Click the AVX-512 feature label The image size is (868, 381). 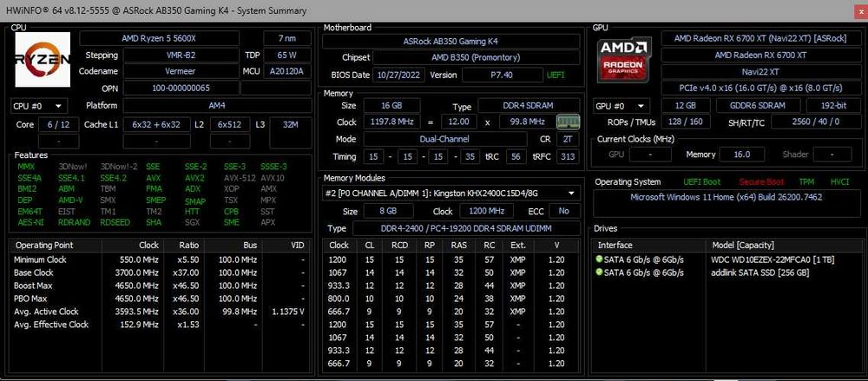pos(240,178)
